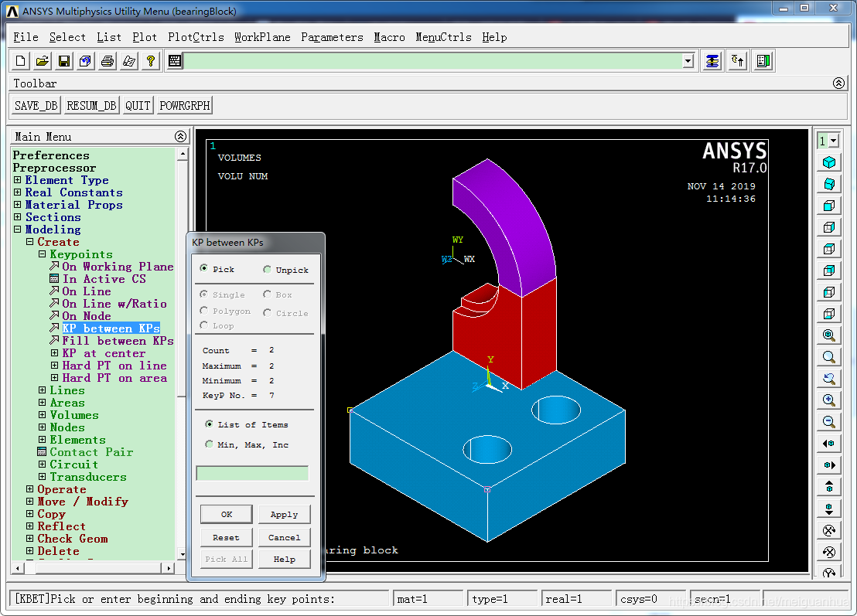The image size is (857, 616).
Task: Open the Contact Manager icon
Action: (763, 61)
